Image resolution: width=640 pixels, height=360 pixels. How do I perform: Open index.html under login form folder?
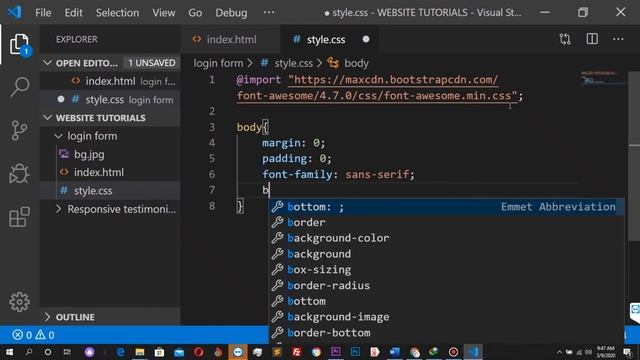click(x=110, y=172)
